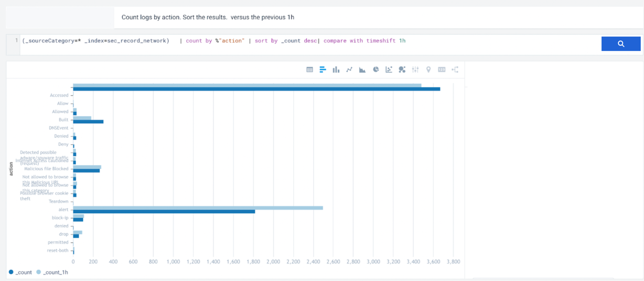Select the Sankey diagram icon
Image resolution: width=644 pixels, height=281 pixels.
click(455, 70)
